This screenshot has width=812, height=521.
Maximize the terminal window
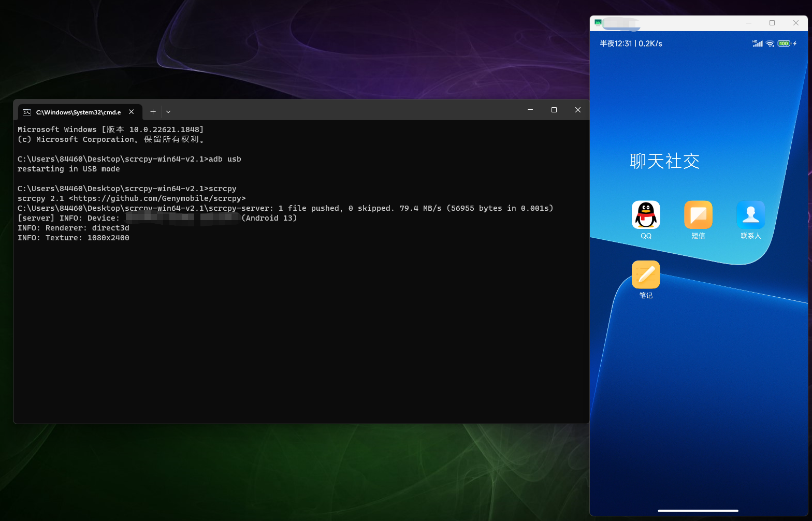click(554, 110)
